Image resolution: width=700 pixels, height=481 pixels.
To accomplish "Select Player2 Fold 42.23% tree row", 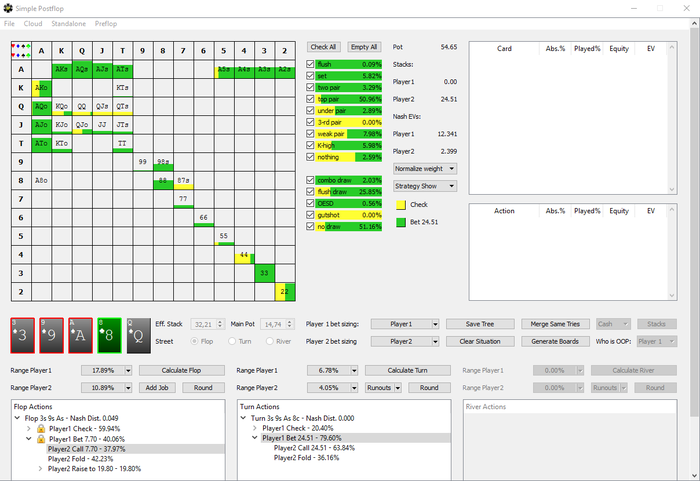I will coord(81,459).
